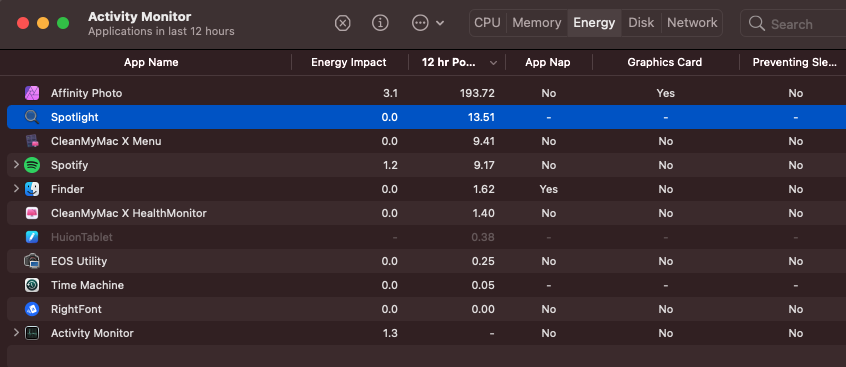Click Finder's App Nap Yes value
Image resolution: width=846 pixels, height=367 pixels.
pos(548,189)
